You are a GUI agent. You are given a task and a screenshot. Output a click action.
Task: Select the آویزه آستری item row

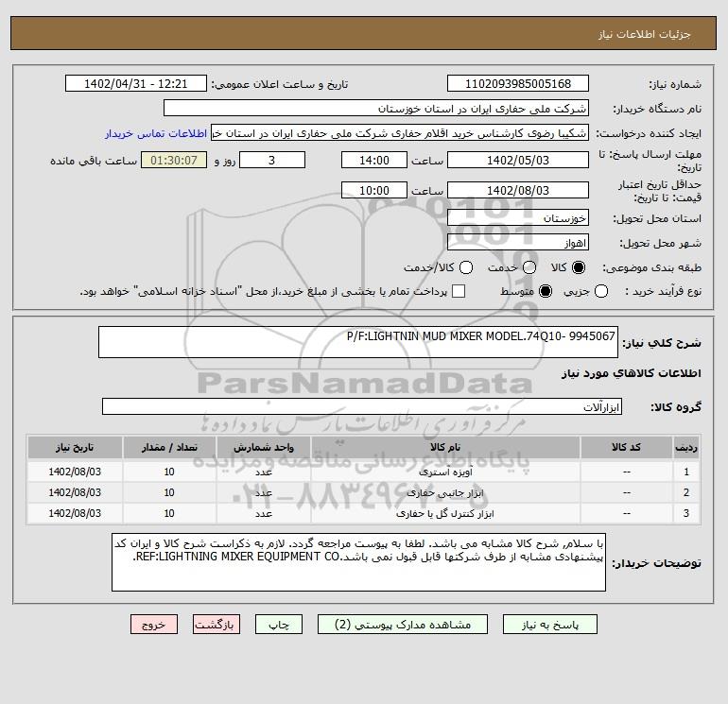click(x=364, y=472)
